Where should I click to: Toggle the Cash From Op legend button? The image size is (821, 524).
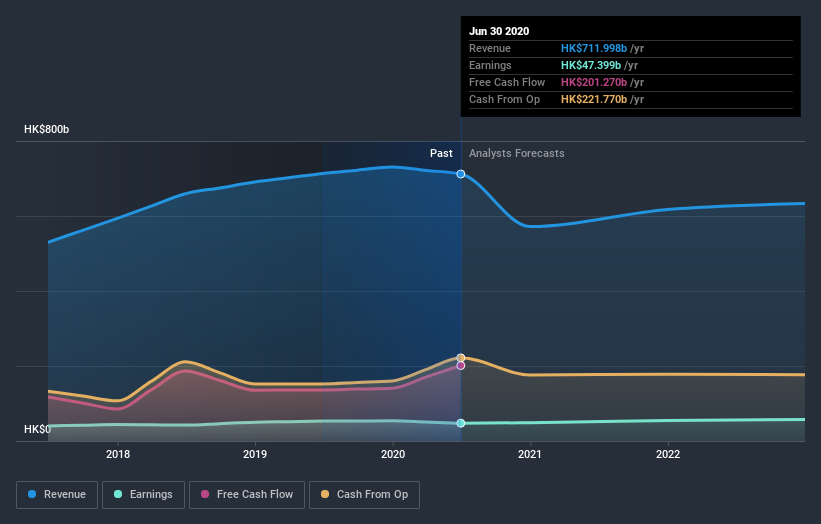point(364,495)
